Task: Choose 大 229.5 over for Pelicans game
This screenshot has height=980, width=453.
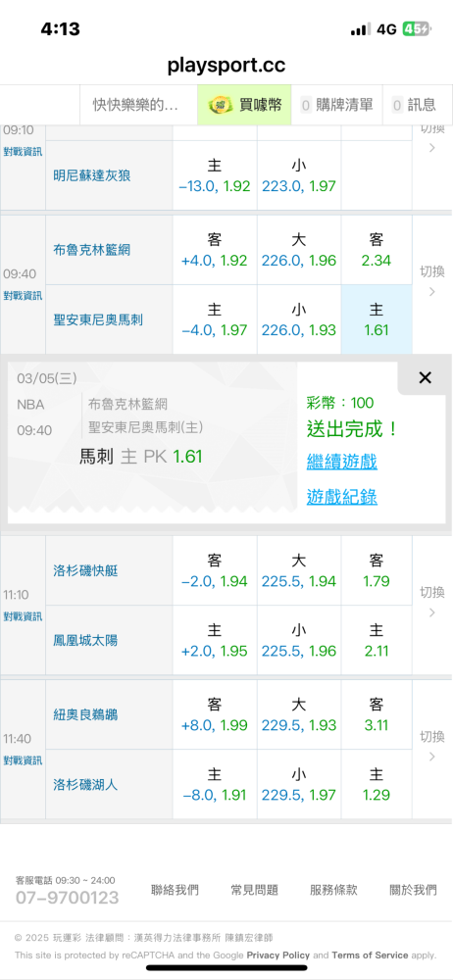Action: pyautogui.click(x=298, y=715)
